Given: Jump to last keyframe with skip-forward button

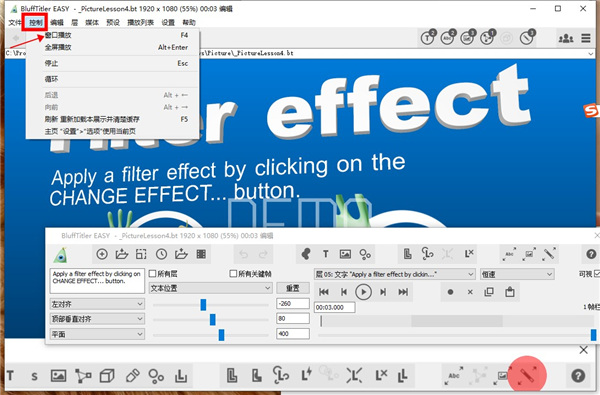Looking at the screenshot, I should [403, 292].
